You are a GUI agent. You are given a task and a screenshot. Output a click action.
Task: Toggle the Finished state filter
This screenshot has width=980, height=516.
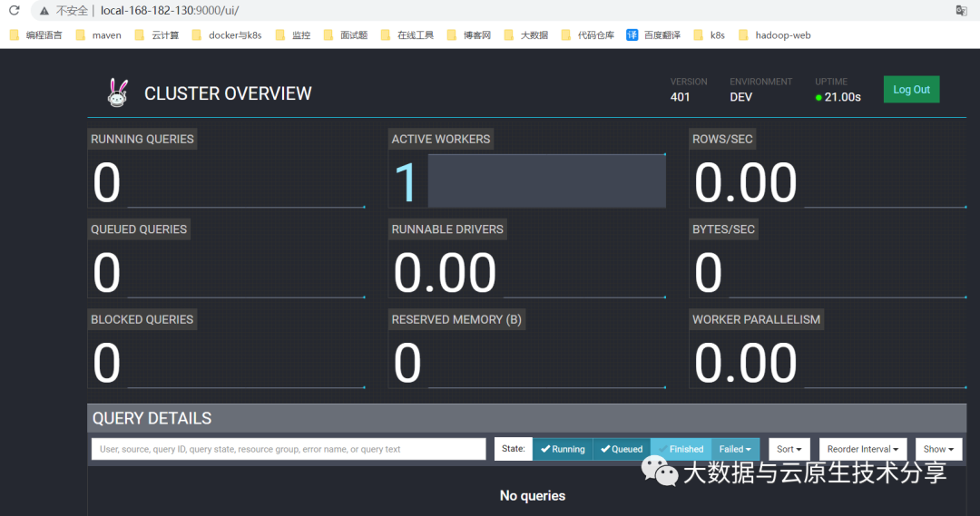tap(681, 449)
